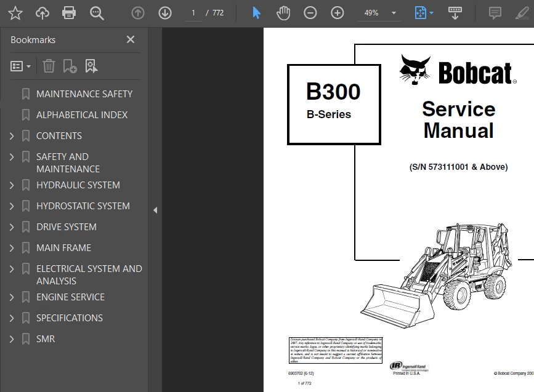Switch to the text selection tool
The height and width of the screenshot is (392, 534).
pyautogui.click(x=256, y=12)
